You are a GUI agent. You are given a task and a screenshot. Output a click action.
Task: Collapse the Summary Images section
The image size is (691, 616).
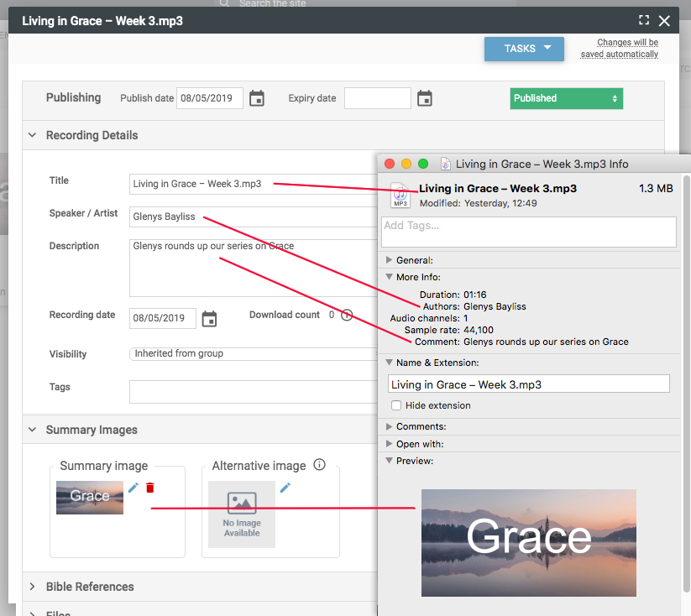pos(32,429)
